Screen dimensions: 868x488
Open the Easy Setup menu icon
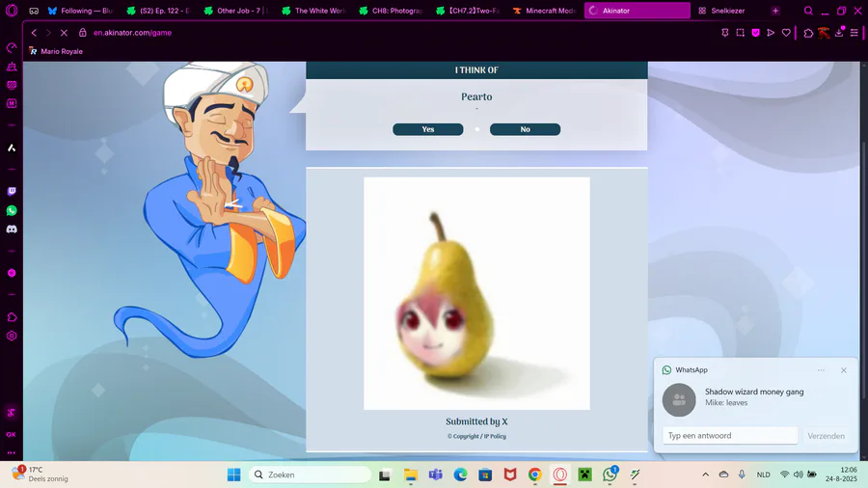[854, 33]
